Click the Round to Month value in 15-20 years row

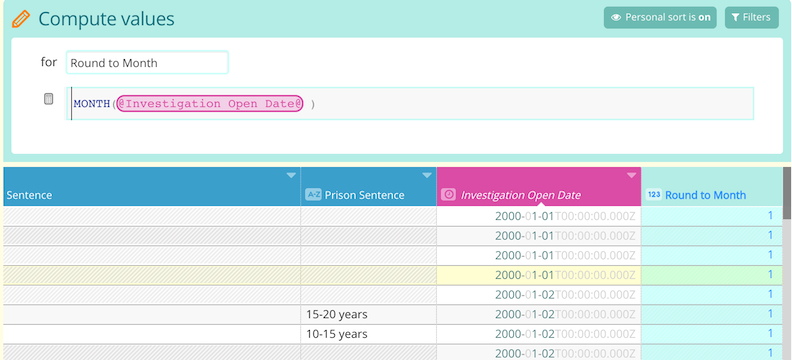(712, 315)
